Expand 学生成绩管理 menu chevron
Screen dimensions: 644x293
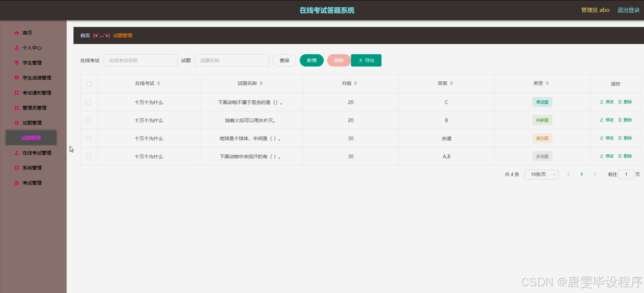(54, 78)
